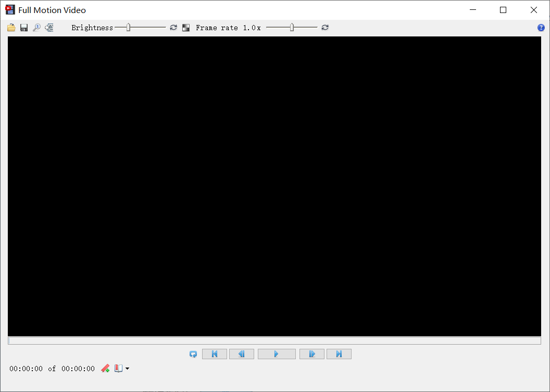Viewport: 550px width, 392px height.
Task: Open the video settings gear icon
Action: (49, 28)
